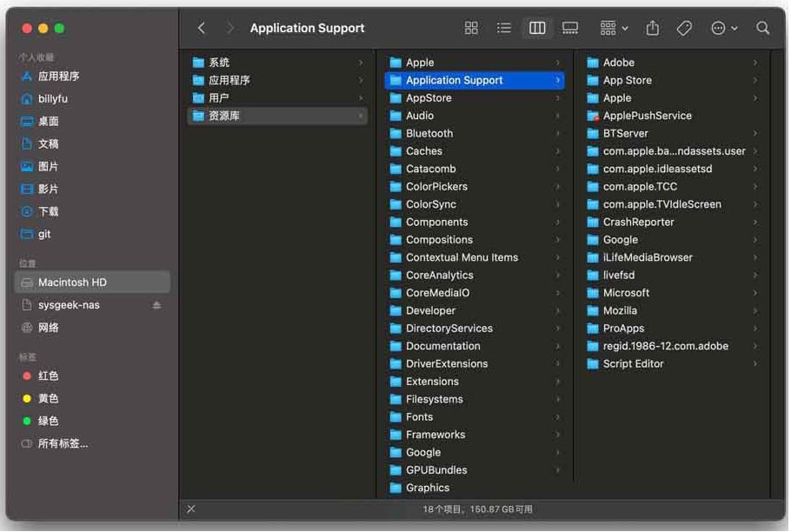Click the Share icon in toolbar

click(653, 28)
